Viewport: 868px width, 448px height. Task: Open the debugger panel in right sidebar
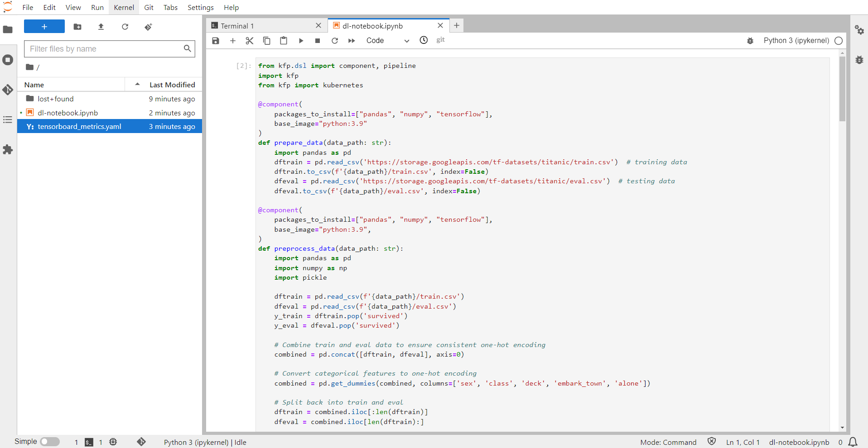click(859, 60)
